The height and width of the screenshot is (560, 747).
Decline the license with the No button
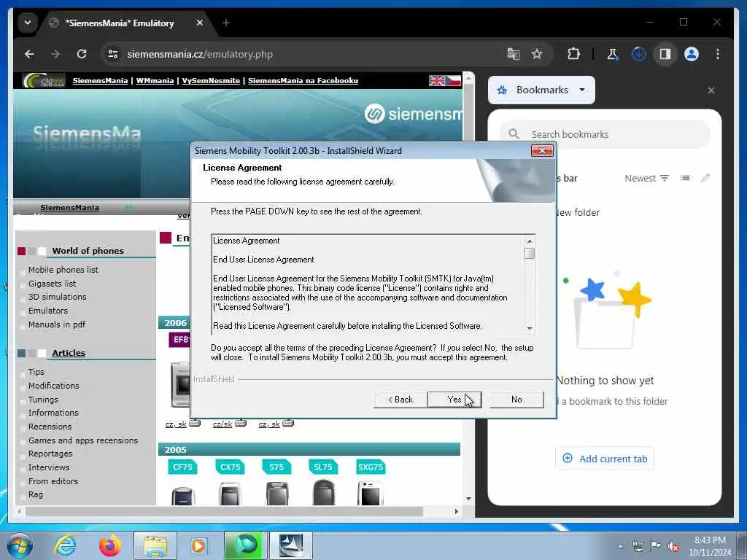[516, 400]
